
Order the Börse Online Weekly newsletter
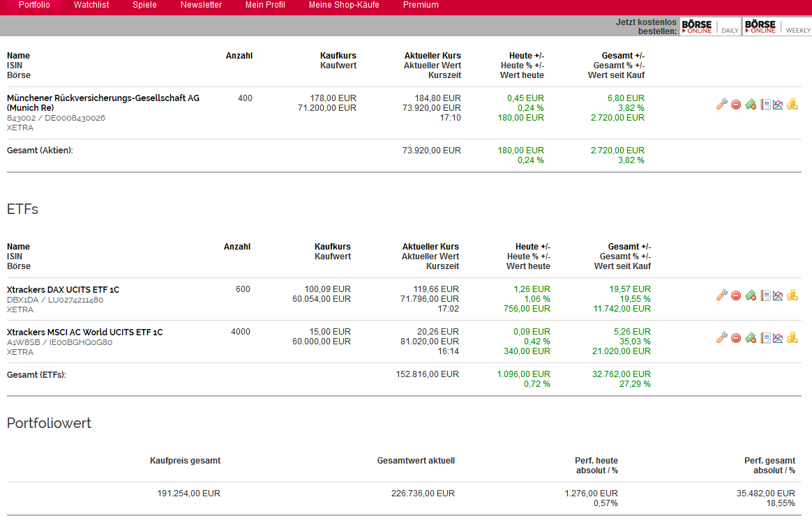click(x=778, y=26)
